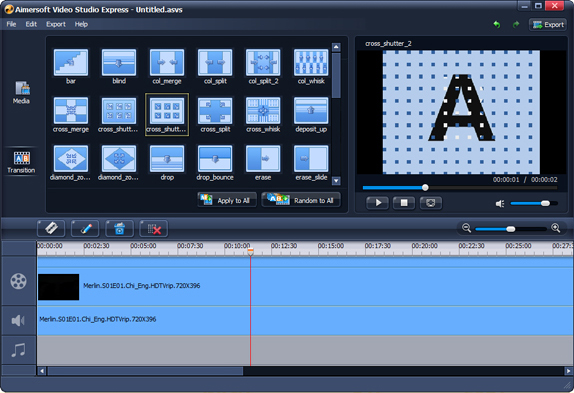Screen dimensions: 574x393
Task: Select the drop transition
Action: (167, 159)
